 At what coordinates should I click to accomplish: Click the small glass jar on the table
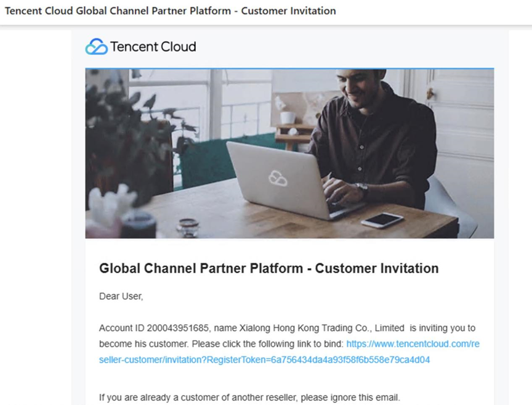pos(187,227)
